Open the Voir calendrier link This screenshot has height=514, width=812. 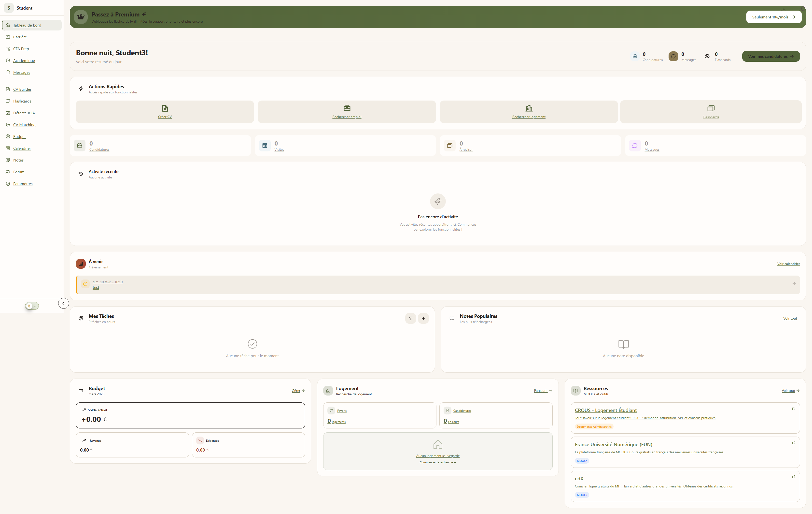[788, 264]
